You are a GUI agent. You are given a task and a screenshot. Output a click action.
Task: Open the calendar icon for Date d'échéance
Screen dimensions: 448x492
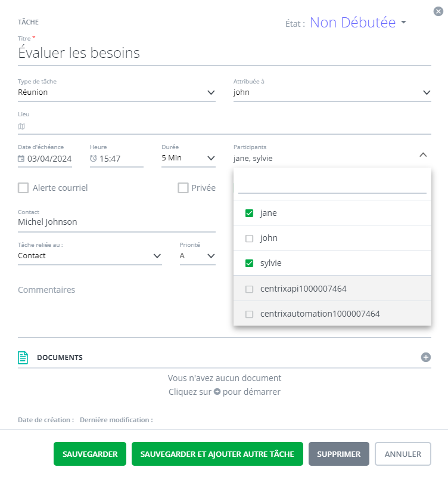coord(22,159)
